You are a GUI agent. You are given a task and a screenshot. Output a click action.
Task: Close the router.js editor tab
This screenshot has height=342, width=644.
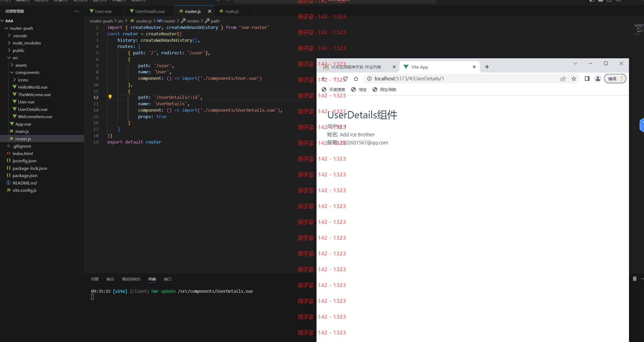pos(210,11)
